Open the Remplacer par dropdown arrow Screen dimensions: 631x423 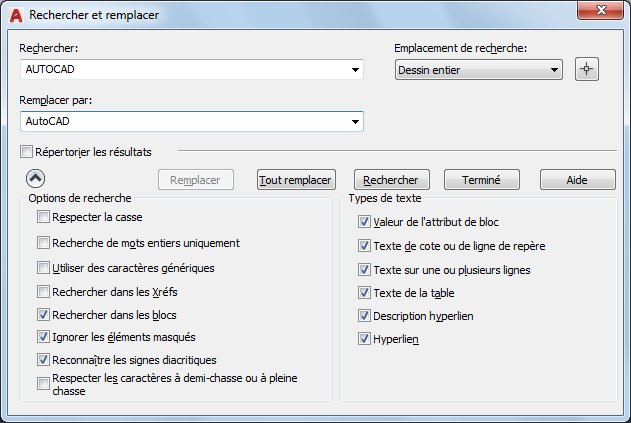(355, 122)
